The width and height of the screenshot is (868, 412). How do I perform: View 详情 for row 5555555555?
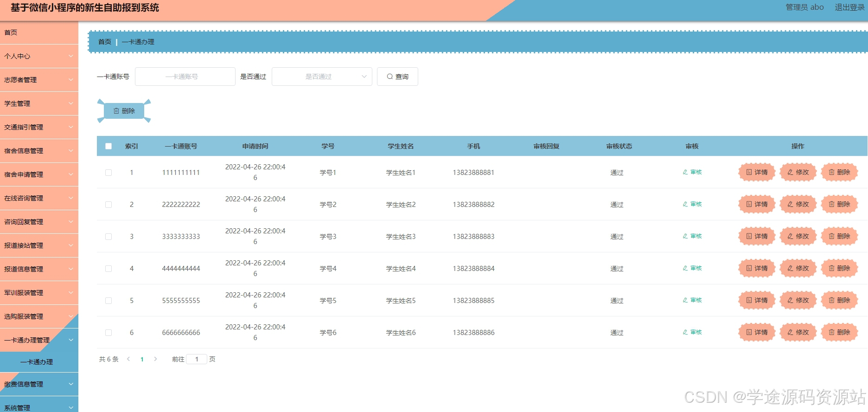pyautogui.click(x=757, y=300)
